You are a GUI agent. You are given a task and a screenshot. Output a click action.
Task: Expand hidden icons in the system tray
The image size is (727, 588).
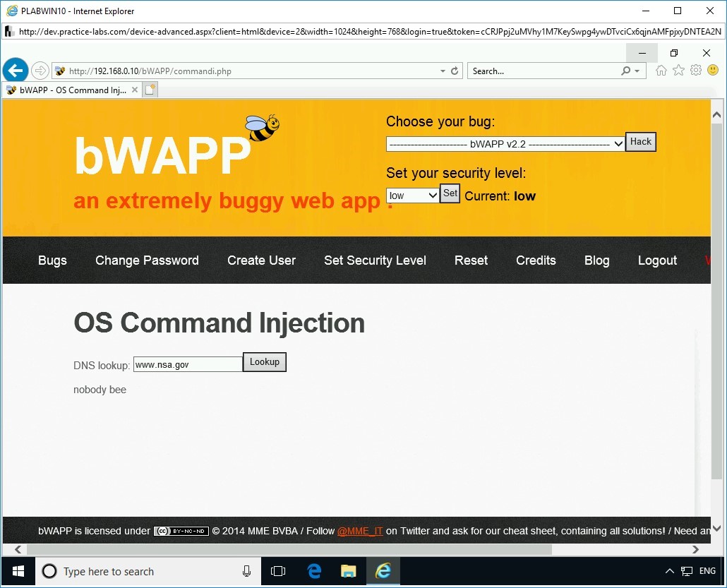coord(669,570)
